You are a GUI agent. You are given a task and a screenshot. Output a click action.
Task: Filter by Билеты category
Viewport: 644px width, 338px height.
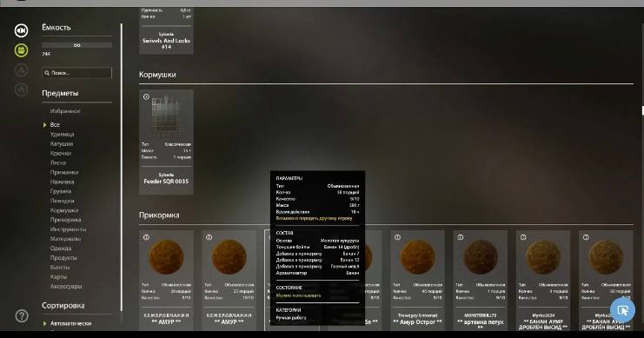pos(60,267)
